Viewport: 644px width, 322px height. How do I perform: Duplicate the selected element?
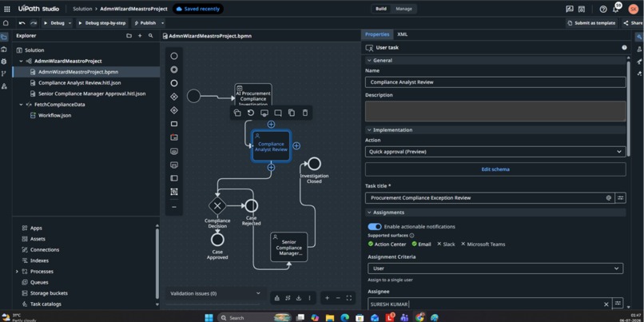[x=291, y=113]
